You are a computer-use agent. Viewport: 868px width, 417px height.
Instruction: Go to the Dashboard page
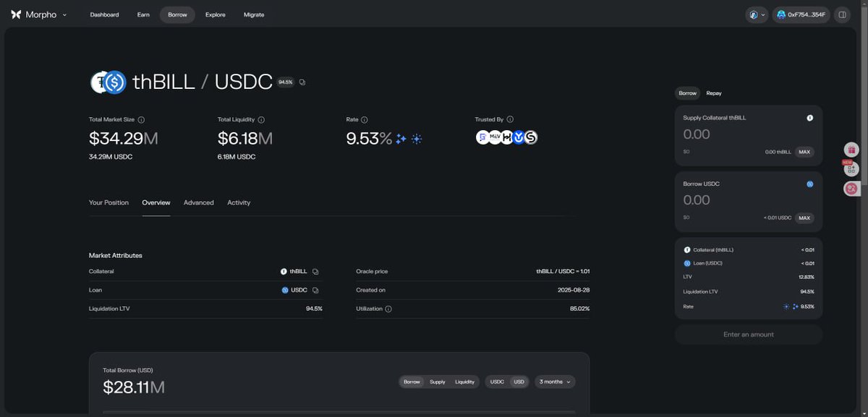[x=104, y=14]
